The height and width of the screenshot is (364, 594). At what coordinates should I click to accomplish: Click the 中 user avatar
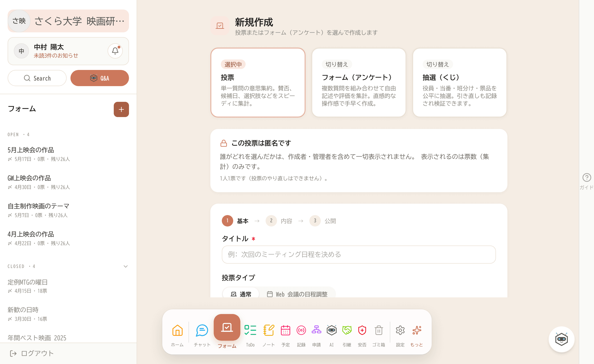[21, 51]
